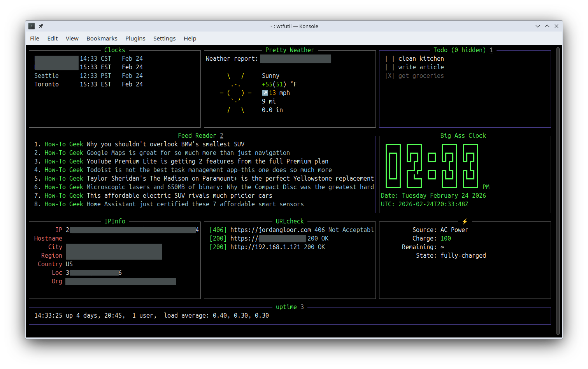Screen dimensions: 588x369
Task: Open the affordable electric SUV feed article
Action: [x=153, y=195]
